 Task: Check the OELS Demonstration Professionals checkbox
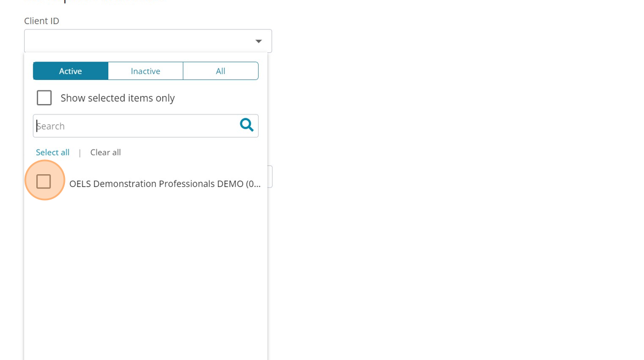point(44,182)
